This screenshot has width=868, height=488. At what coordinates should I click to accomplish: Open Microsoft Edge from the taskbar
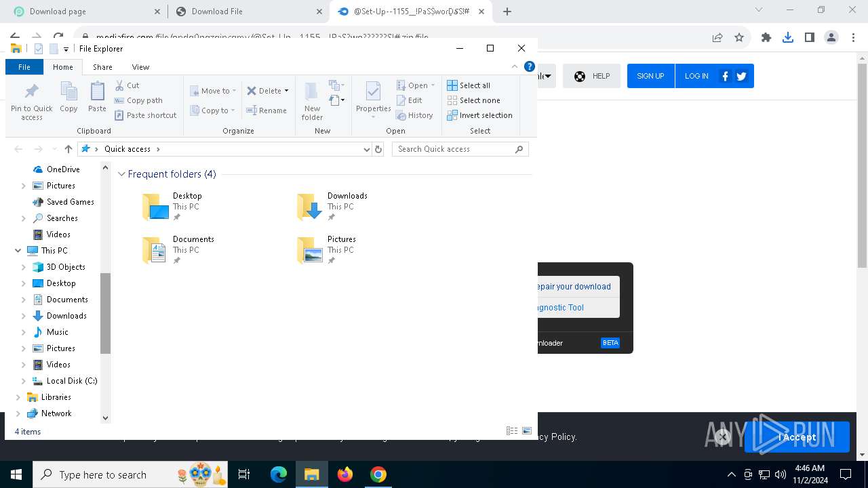(x=279, y=474)
